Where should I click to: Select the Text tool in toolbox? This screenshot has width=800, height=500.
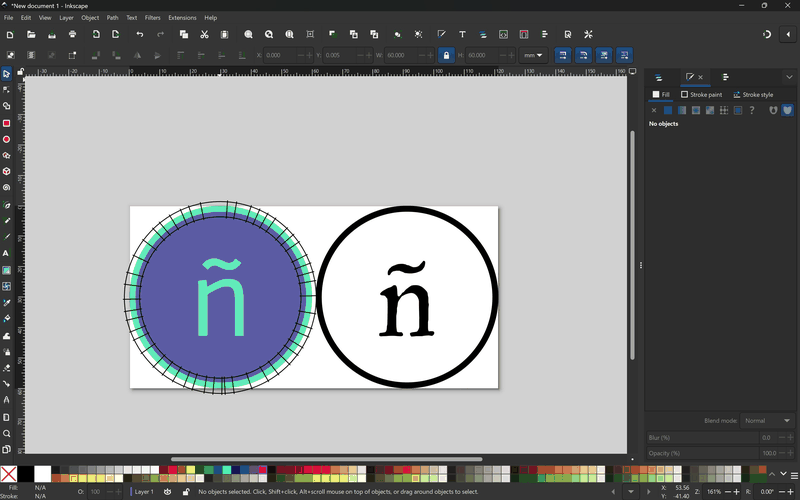[6, 254]
